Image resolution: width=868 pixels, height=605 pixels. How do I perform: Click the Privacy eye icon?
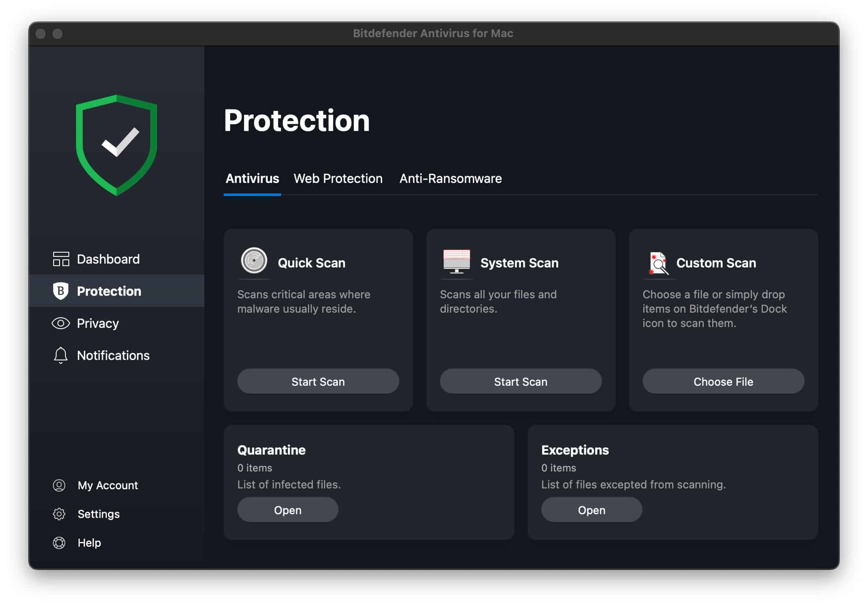61,323
